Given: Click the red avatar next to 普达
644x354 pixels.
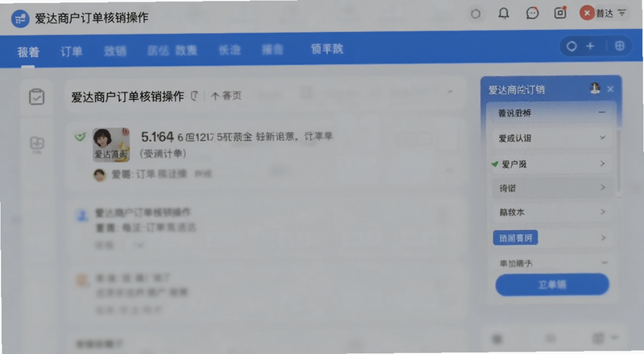Looking at the screenshot, I should click(x=587, y=13).
